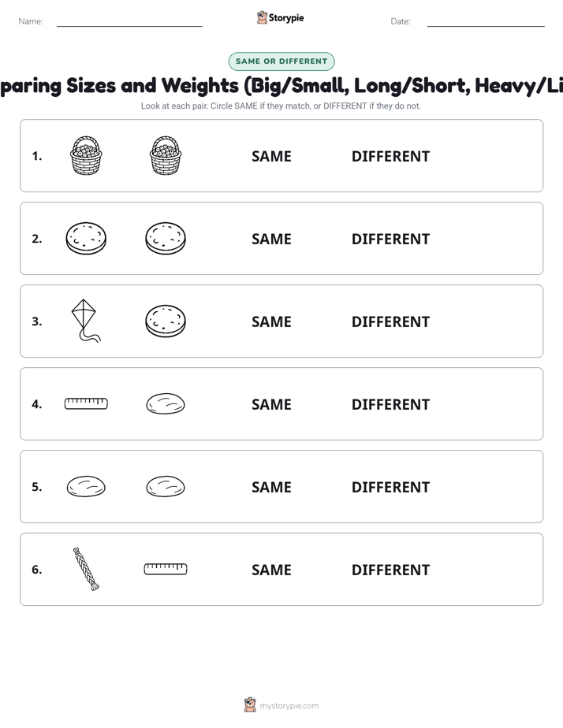Choose SAME for pair 1
Screen dimensions: 563x728
pyautogui.click(x=271, y=157)
